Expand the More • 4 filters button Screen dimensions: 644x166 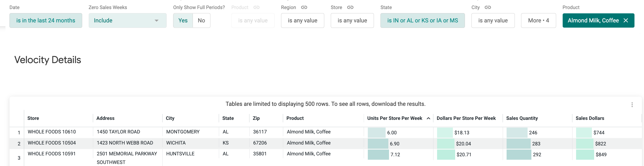(538, 21)
